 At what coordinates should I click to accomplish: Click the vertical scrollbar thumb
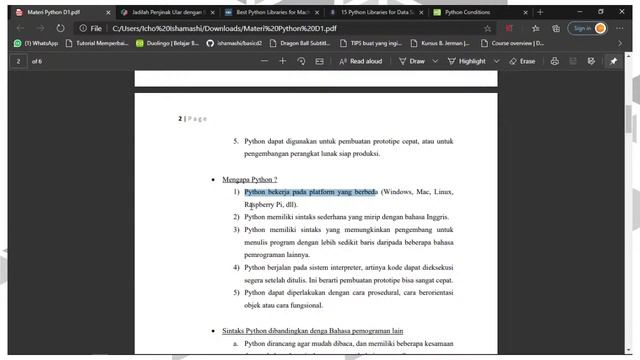(x=629, y=118)
